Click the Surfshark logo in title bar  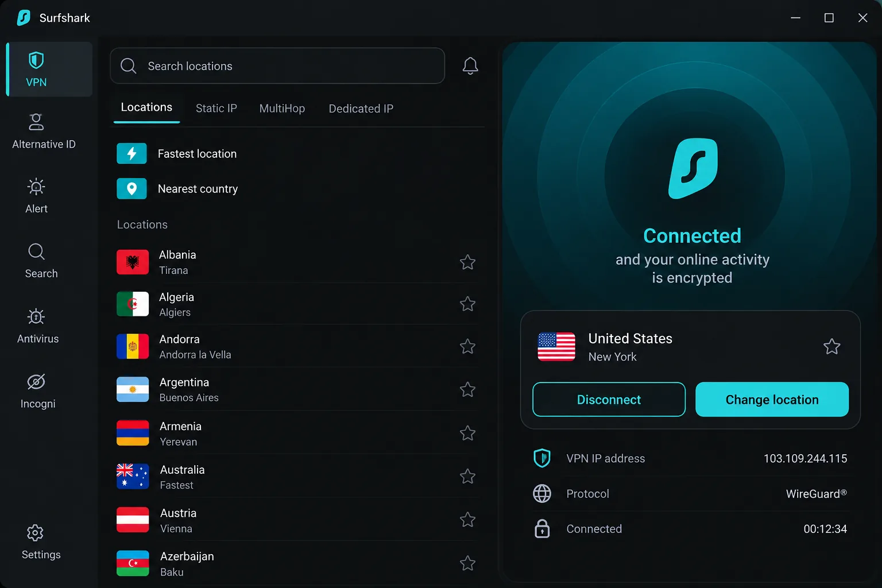coord(24,18)
